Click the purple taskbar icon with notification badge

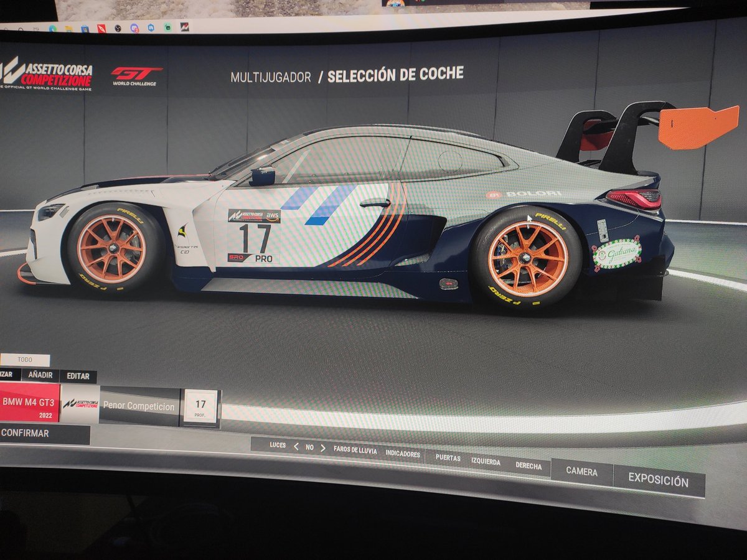click(134, 28)
